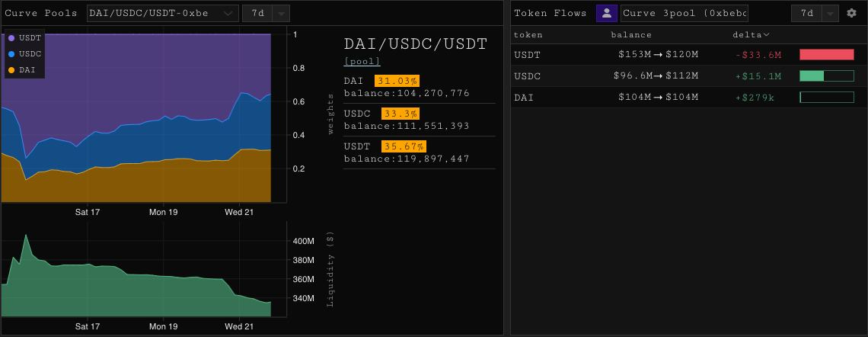Click the DAI delta bar

[x=827, y=98]
